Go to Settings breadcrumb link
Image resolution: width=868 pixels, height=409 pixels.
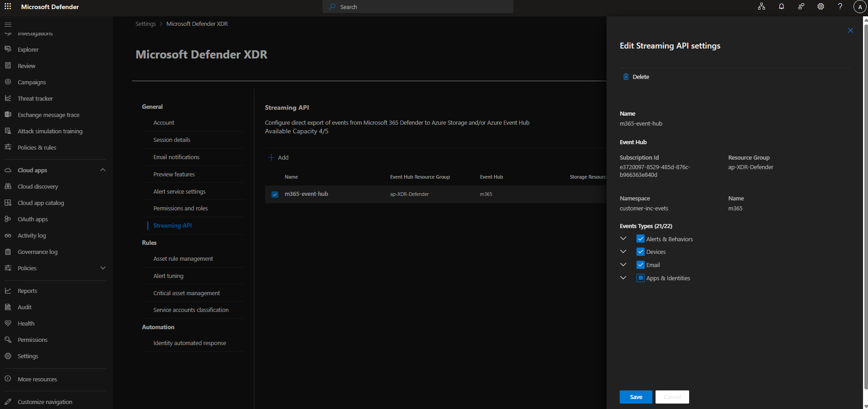click(145, 24)
